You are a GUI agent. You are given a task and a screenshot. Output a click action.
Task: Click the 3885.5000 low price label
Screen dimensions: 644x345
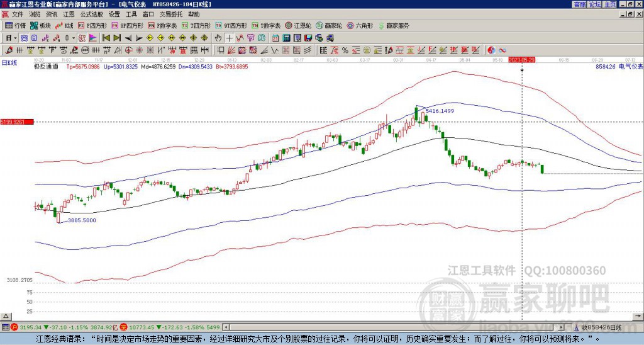click(82, 220)
